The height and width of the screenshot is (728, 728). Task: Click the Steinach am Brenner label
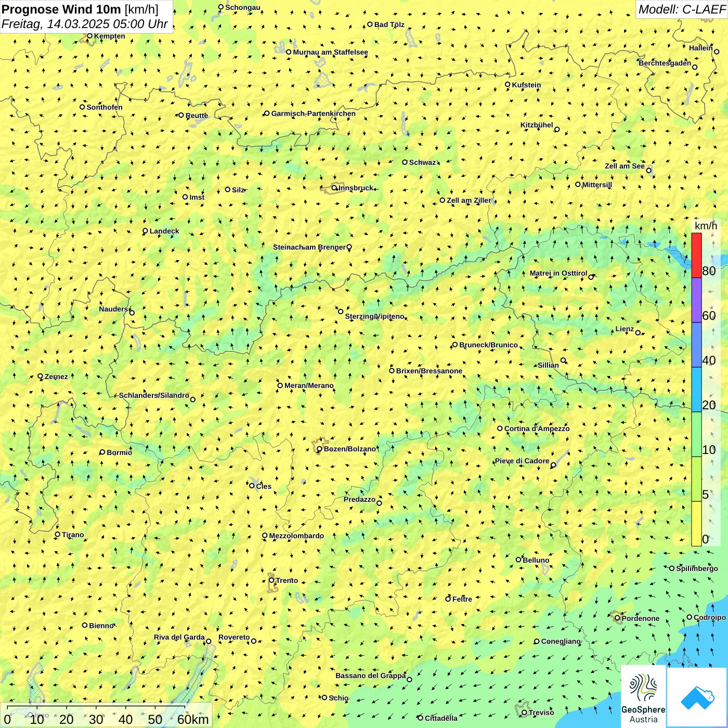pos(309,247)
